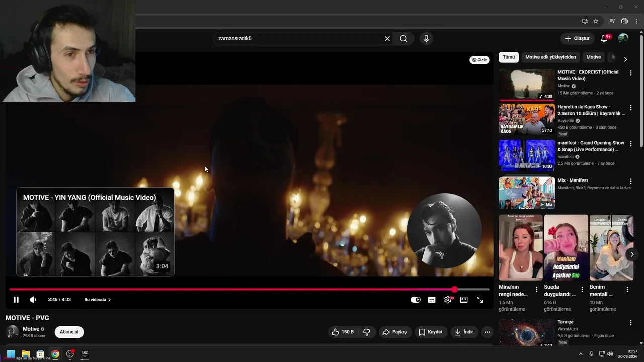
Task: Open options for "Sueda duygulandı" short
Action: click(x=582, y=289)
